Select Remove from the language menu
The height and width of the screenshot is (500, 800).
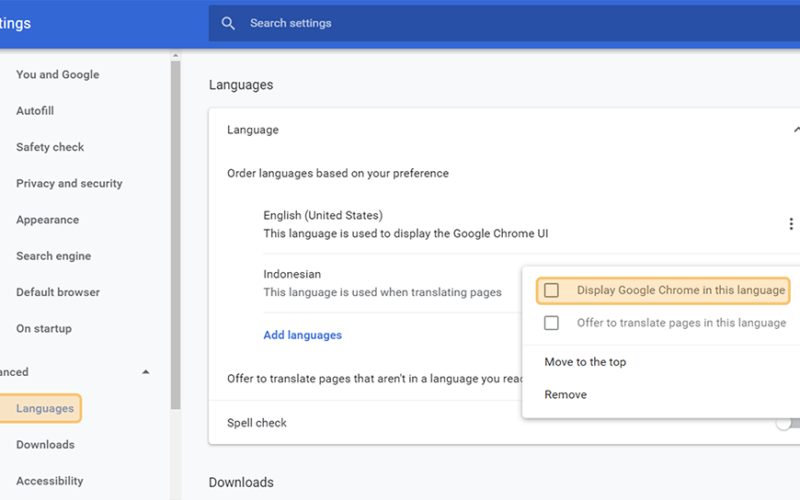click(565, 394)
